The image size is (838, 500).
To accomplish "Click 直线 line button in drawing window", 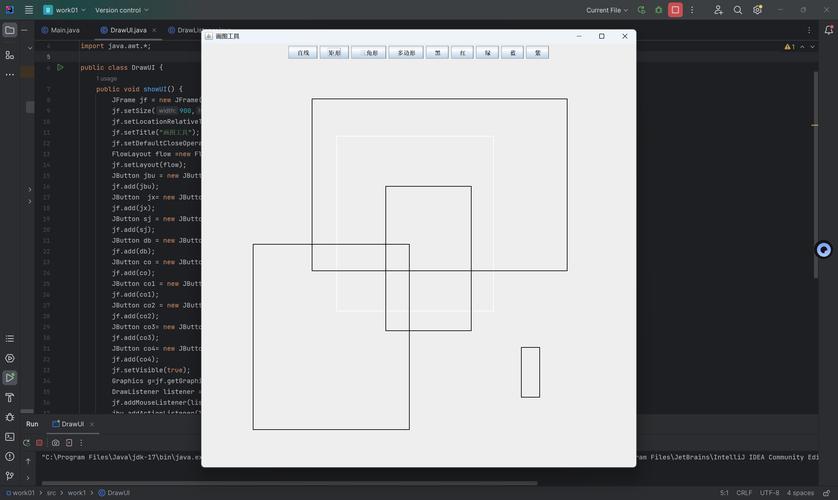I will tap(303, 52).
